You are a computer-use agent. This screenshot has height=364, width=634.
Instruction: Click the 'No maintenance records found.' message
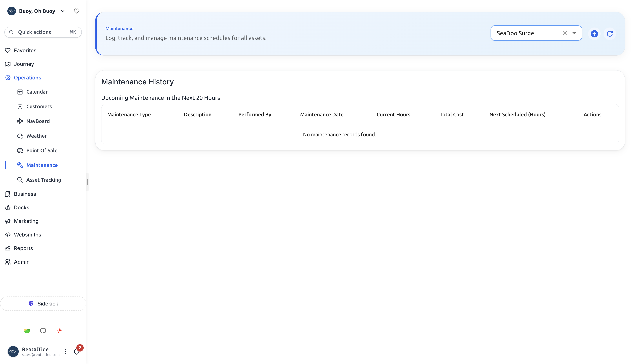(339, 134)
